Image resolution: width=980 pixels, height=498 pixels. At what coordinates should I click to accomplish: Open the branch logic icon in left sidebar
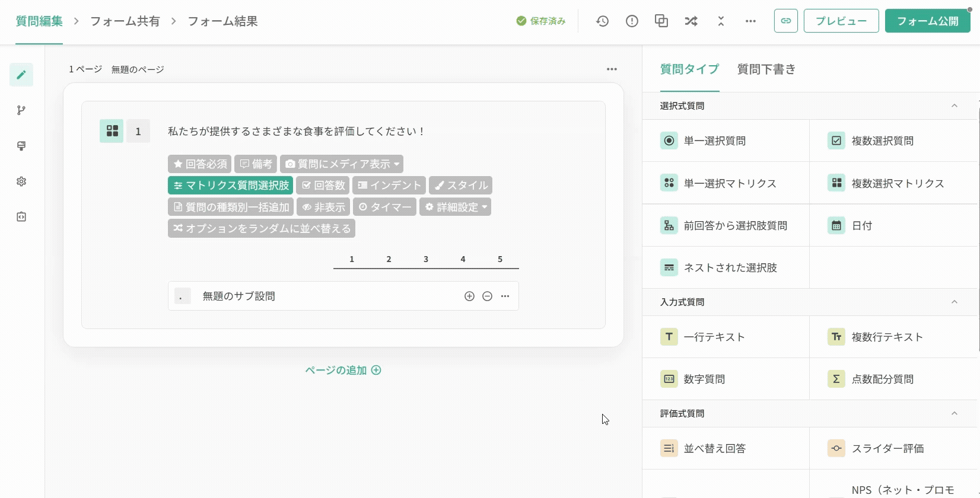21,110
